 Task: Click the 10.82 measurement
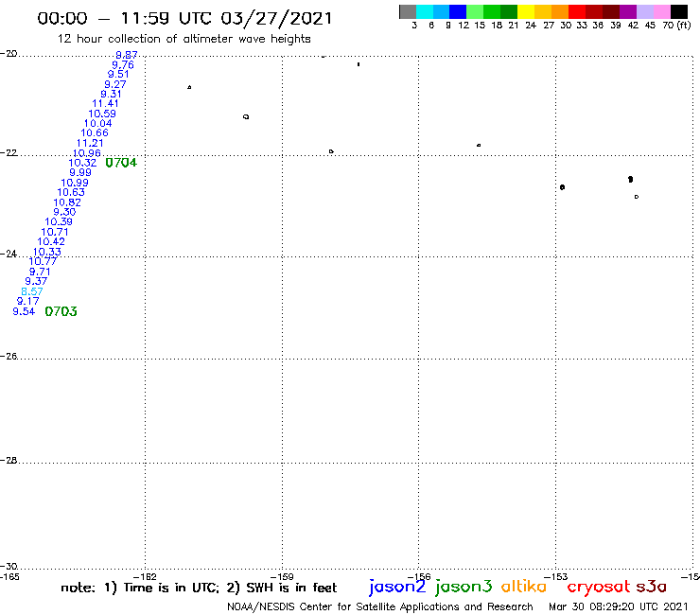point(67,202)
